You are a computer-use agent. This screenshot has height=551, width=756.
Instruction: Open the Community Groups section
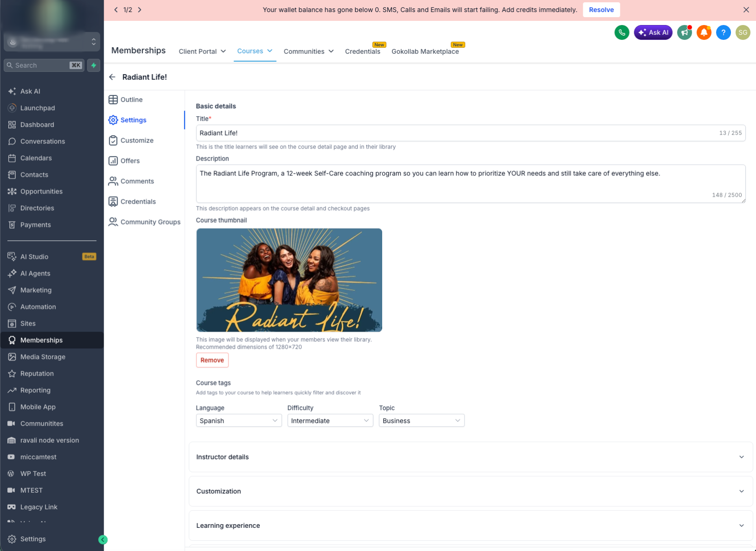pos(145,222)
